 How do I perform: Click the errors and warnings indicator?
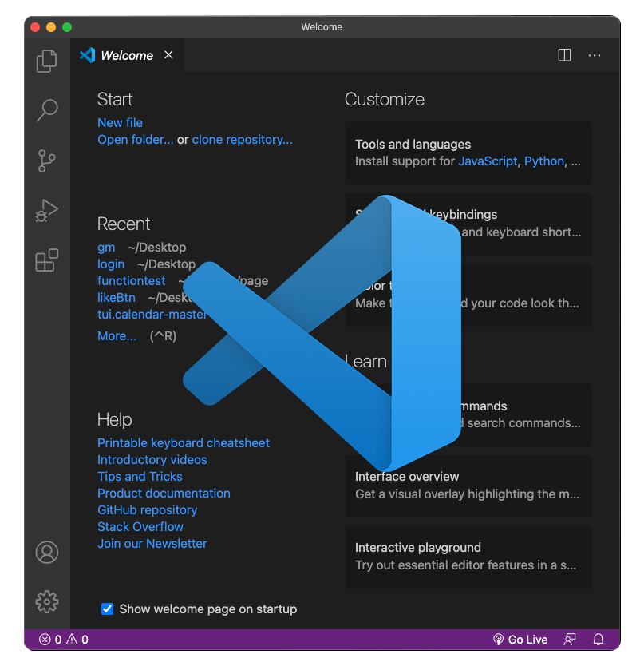click(x=64, y=639)
